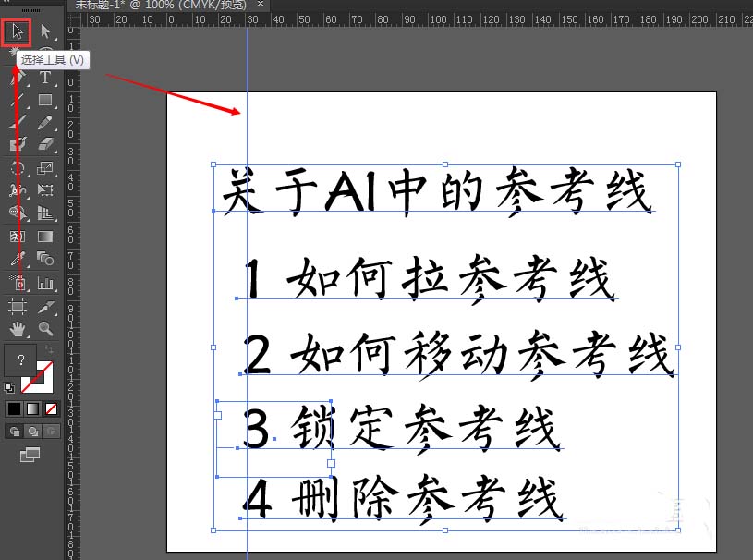Image resolution: width=753 pixels, height=560 pixels.
Task: Select the Type tool
Action: [x=45, y=77]
